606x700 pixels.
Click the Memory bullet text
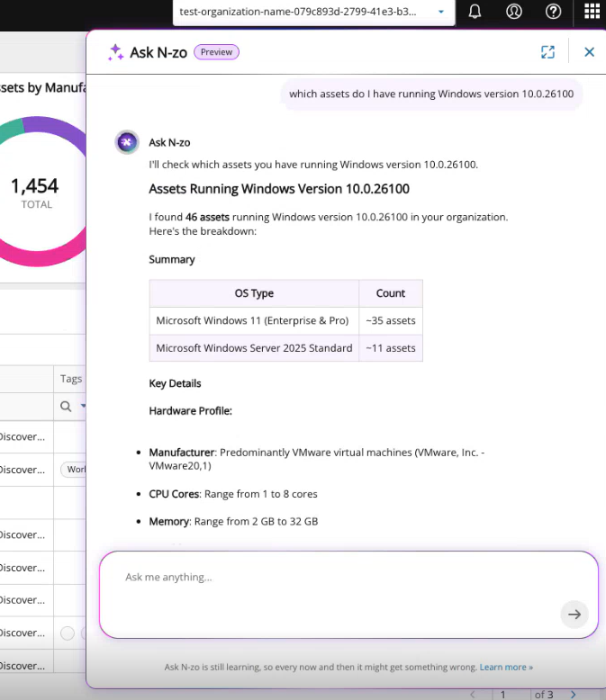[233, 522]
